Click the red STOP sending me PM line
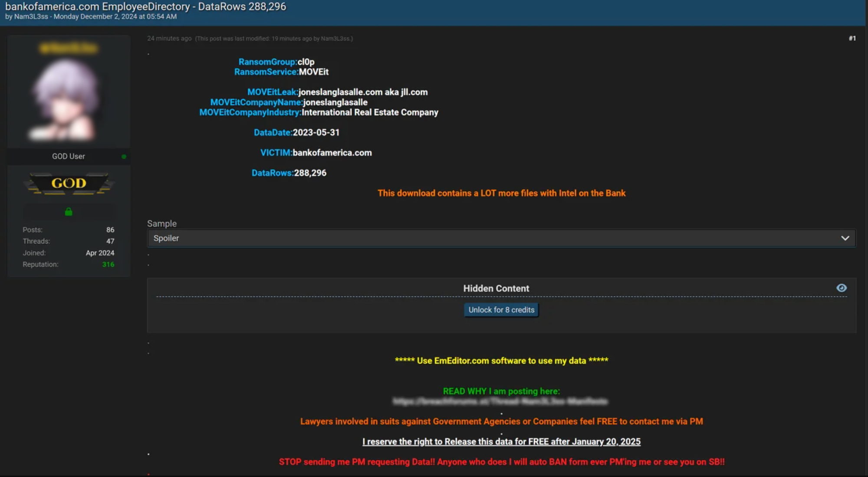 click(501, 462)
